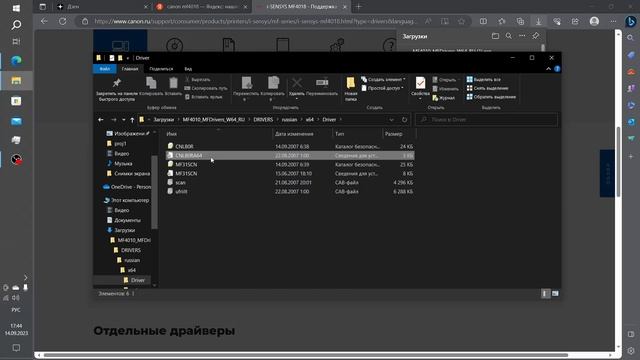
Task: Open downloads folder icon in Edge Загрузки panel
Action: [x=495, y=36]
